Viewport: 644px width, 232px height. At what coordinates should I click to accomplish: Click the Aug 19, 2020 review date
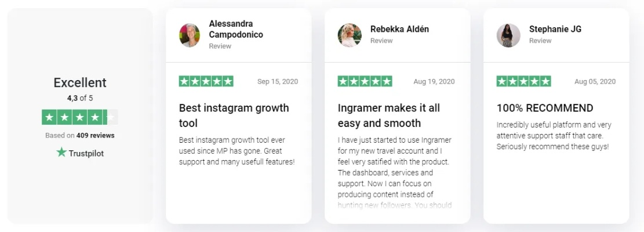434,82
